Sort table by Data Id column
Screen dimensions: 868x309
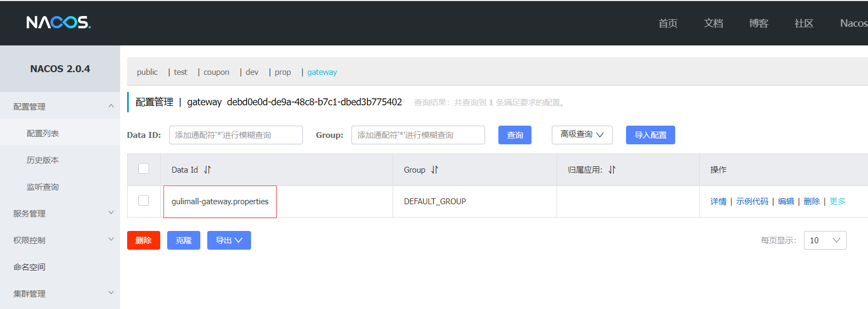point(207,169)
